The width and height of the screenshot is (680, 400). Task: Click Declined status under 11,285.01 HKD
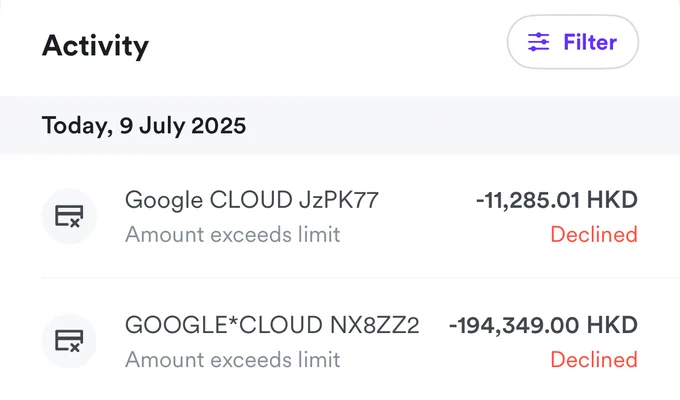pos(594,235)
